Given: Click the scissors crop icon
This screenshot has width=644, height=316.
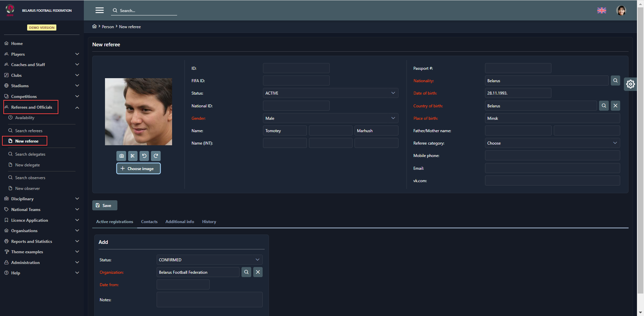Looking at the screenshot, I should (133, 156).
